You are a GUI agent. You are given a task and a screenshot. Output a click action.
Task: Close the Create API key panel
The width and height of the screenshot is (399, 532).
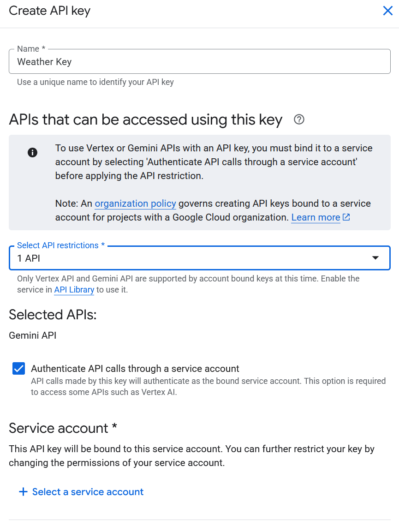coord(387,11)
